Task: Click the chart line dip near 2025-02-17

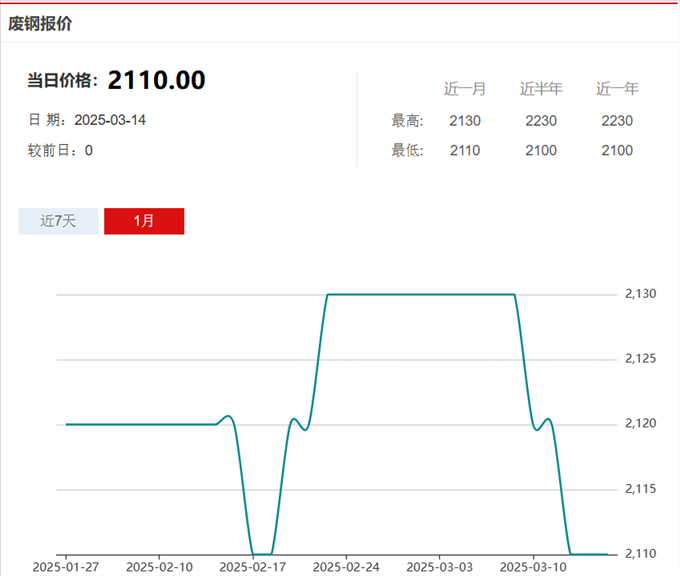Action: click(262, 554)
